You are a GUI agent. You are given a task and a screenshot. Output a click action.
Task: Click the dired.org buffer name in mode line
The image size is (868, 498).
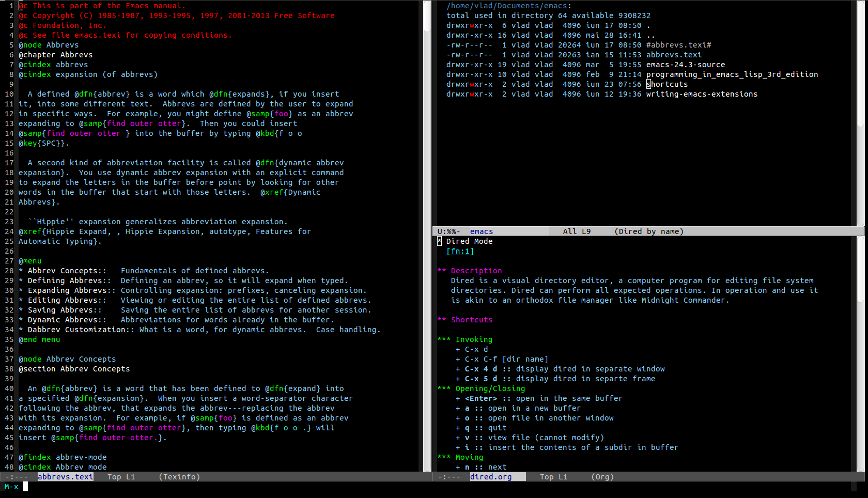pos(491,477)
